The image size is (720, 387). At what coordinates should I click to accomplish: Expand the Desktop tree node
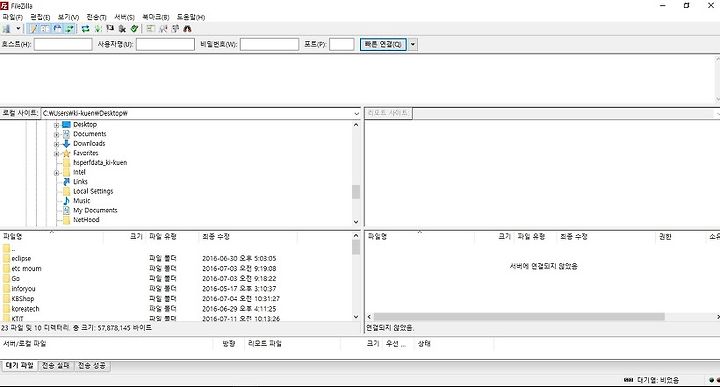coord(56,125)
